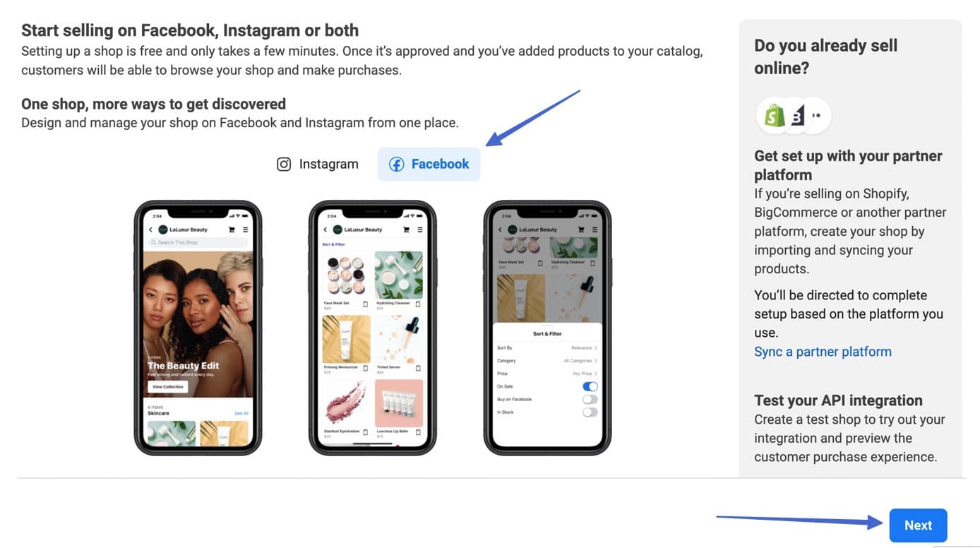
Task: Click the blue Next button
Action: (918, 525)
